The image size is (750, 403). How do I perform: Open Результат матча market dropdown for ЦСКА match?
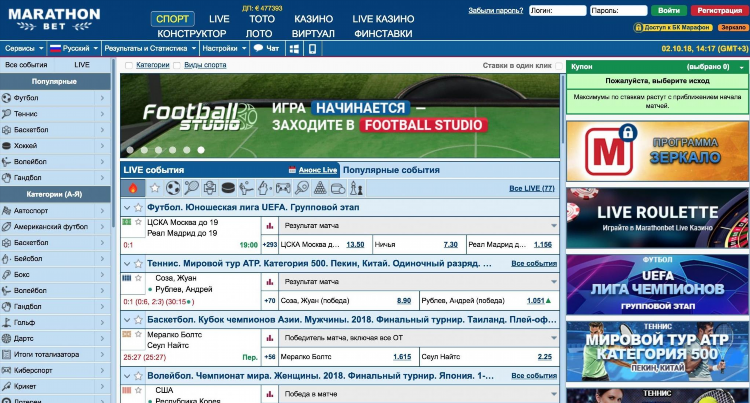[x=419, y=226]
